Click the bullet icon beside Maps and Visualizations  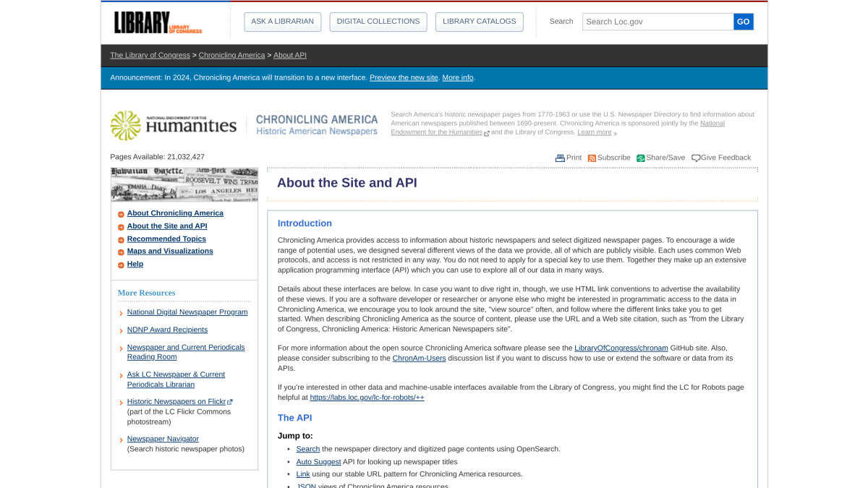tap(121, 252)
